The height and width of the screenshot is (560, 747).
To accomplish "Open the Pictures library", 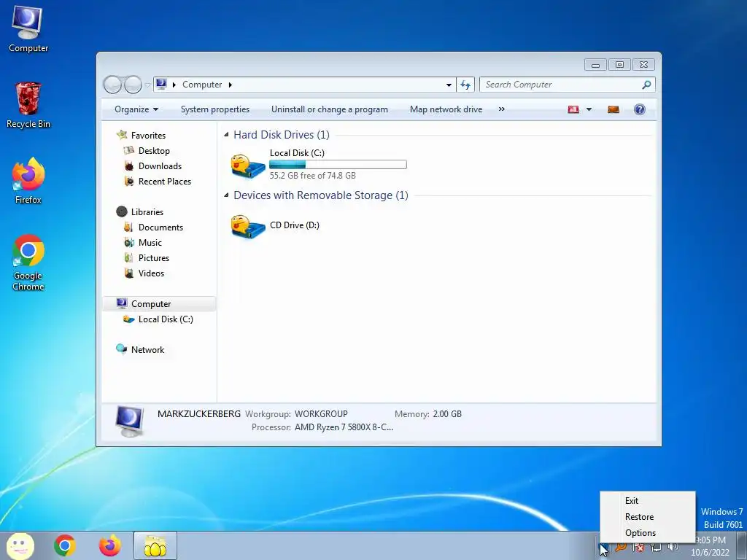I will (154, 258).
